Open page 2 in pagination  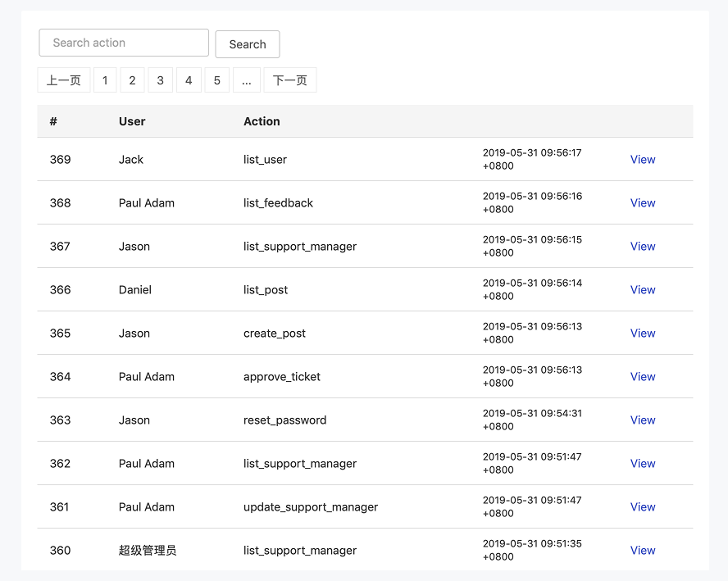(x=132, y=80)
